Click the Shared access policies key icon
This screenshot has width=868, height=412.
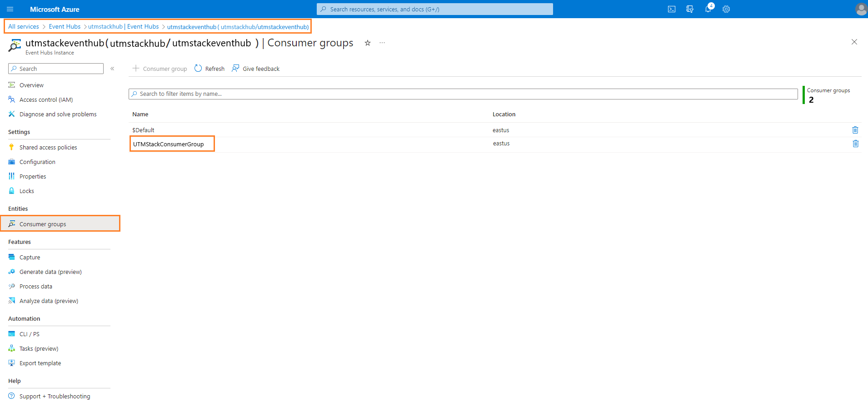click(12, 147)
